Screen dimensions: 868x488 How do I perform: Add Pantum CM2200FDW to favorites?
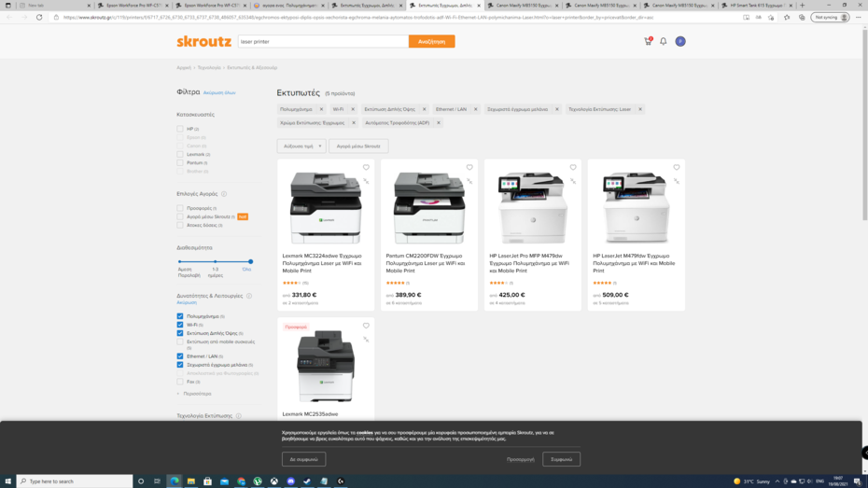point(469,167)
